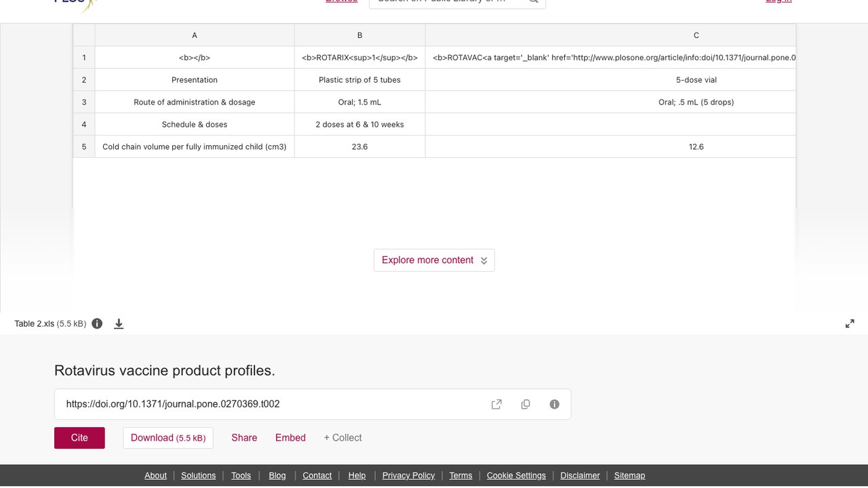Copy the DOI link with copy icon
The image size is (868, 488).
(x=526, y=404)
